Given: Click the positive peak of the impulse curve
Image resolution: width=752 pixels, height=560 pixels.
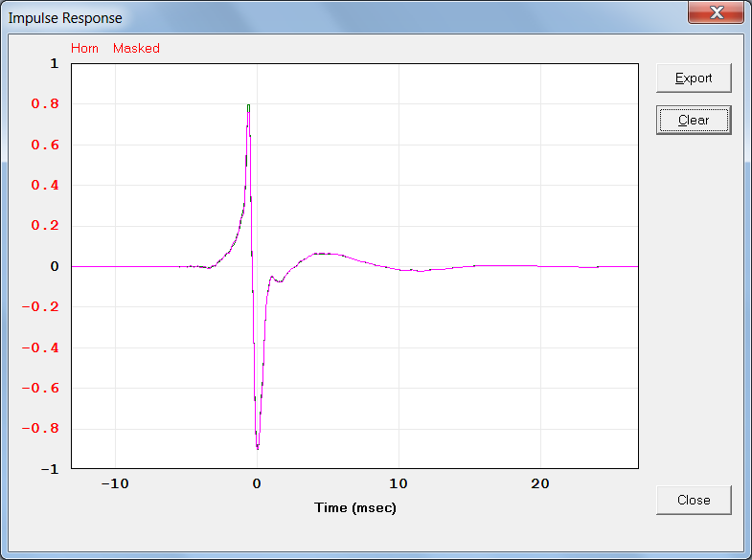Looking at the screenshot, I should click(248, 106).
